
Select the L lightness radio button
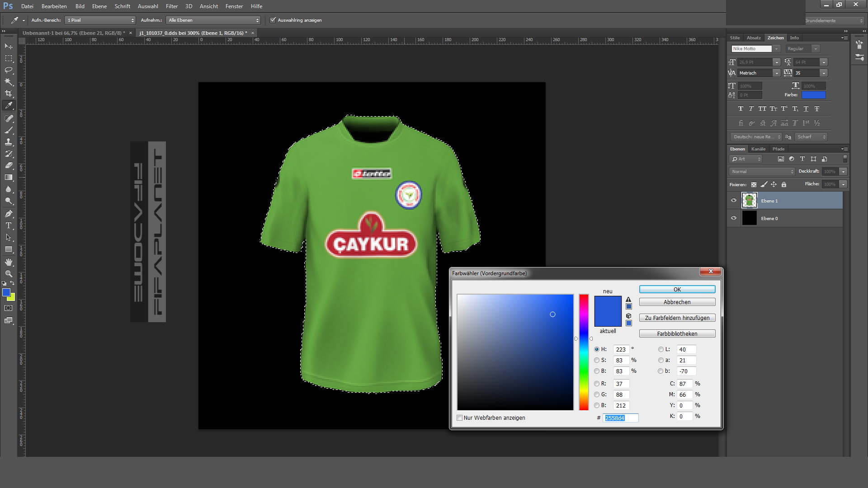tap(661, 349)
